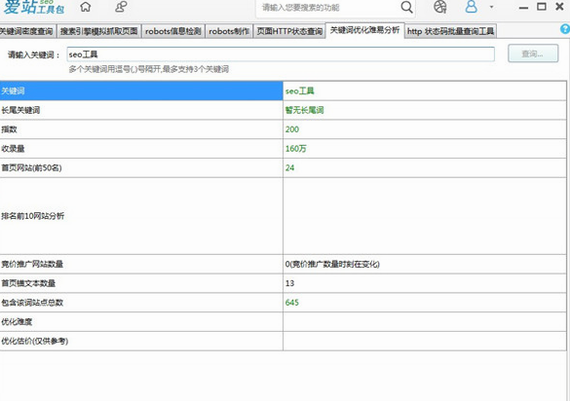Go to the home icon in header

pyautogui.click(x=85, y=7)
